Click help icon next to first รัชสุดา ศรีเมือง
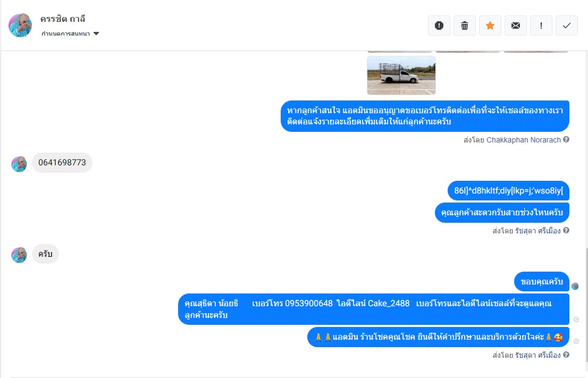 coord(566,230)
